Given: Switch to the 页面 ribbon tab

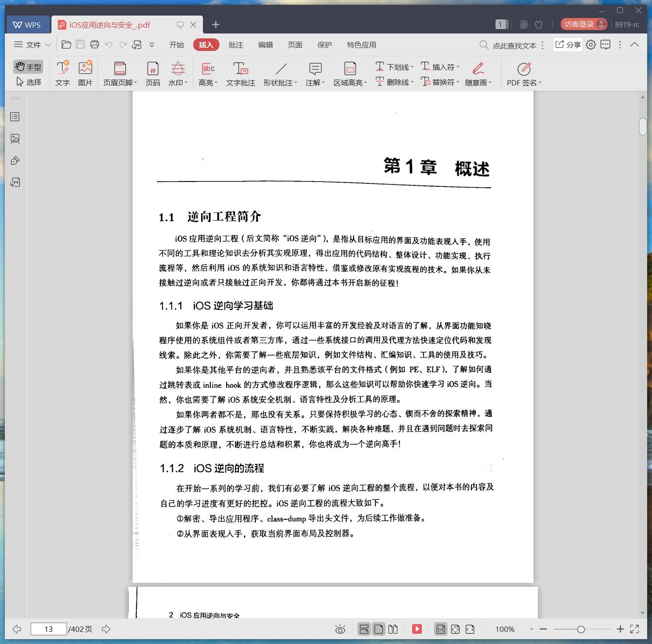Looking at the screenshot, I should click(295, 45).
